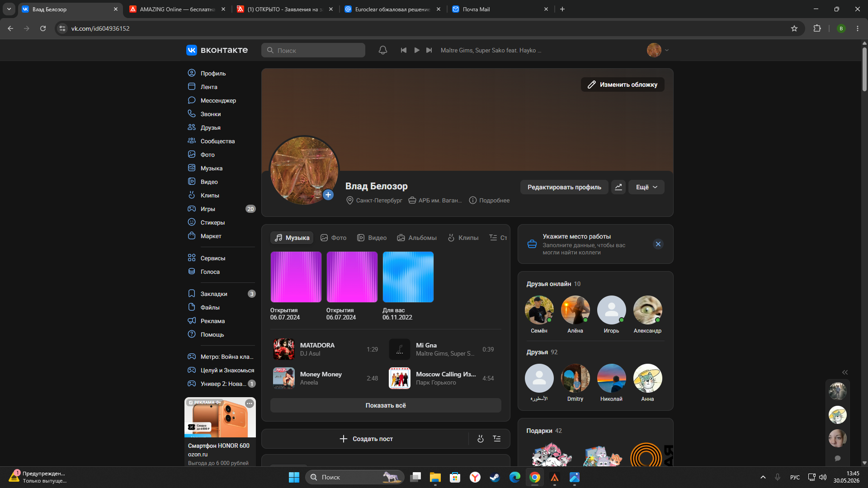Open Windows Start menu
Viewport: 868px width, 488px height.
pos(294,477)
